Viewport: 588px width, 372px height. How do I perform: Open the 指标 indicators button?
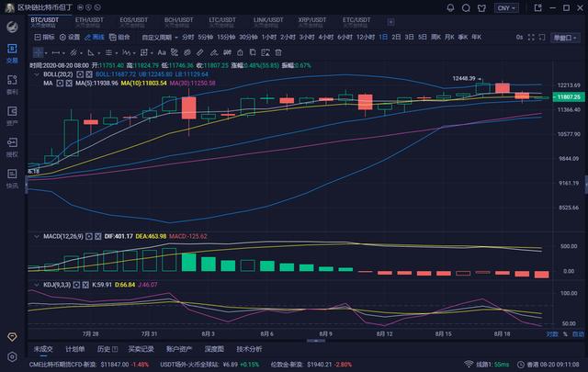pyautogui.click(x=44, y=37)
